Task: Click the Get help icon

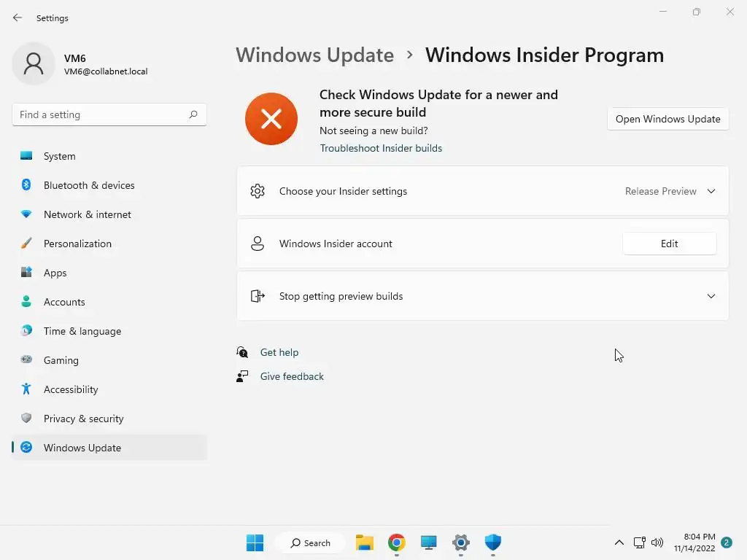Action: 242,352
